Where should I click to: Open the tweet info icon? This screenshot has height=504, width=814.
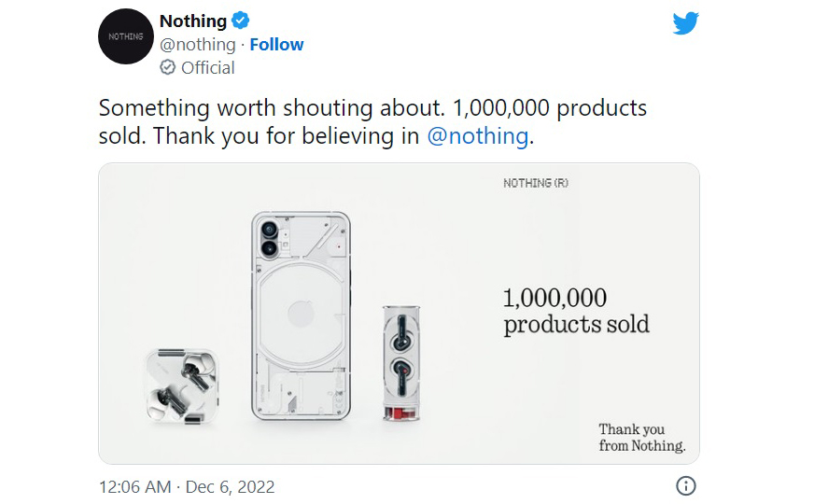685,486
